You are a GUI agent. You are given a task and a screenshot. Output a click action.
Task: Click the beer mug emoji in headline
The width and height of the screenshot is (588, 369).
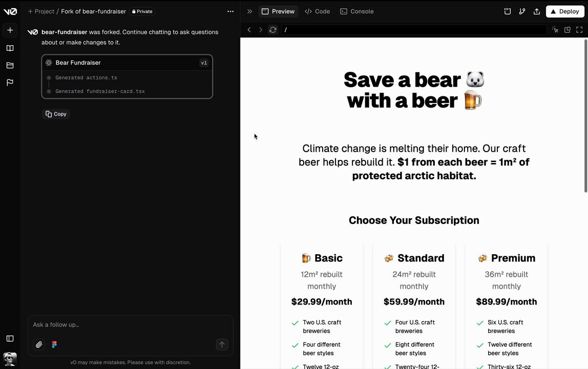(x=472, y=100)
